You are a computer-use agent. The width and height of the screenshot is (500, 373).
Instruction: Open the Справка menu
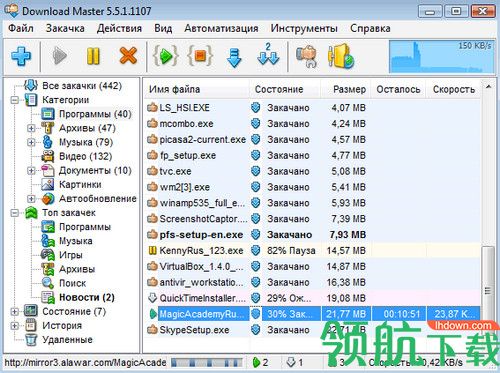pyautogui.click(x=370, y=28)
